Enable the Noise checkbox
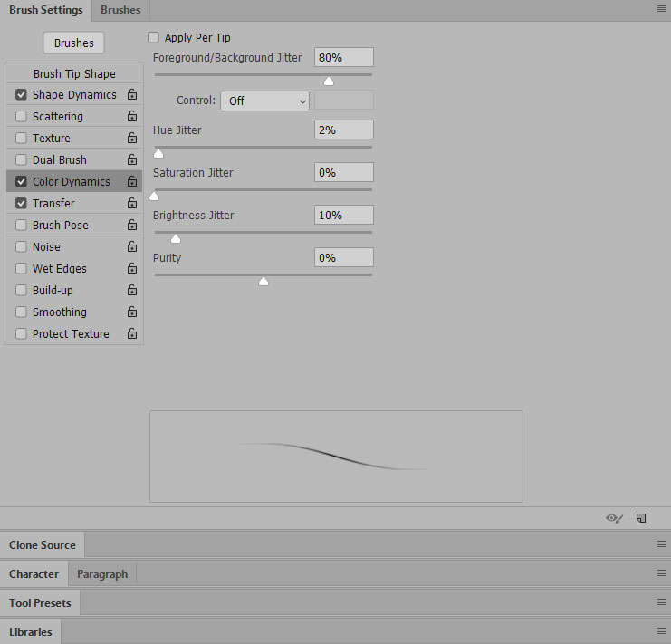671x644 pixels. click(x=21, y=247)
